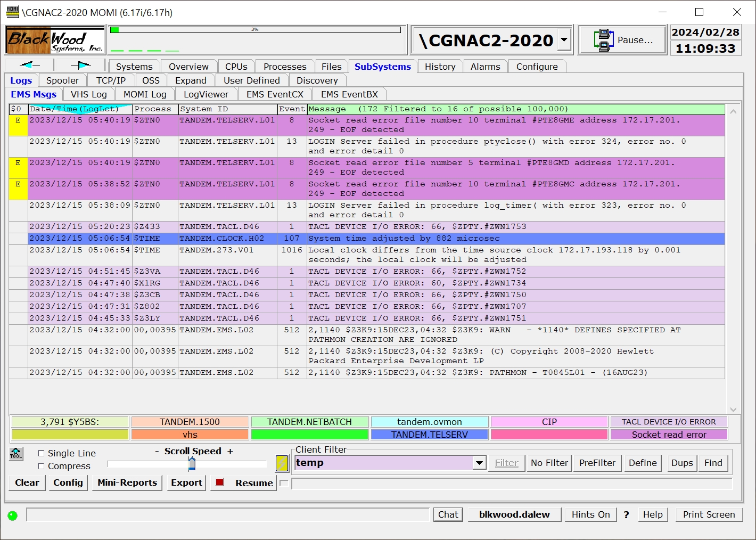Image resolution: width=756 pixels, height=540 pixels.
Task: Toggle the small checkbox next to Resume
Action: (284, 483)
